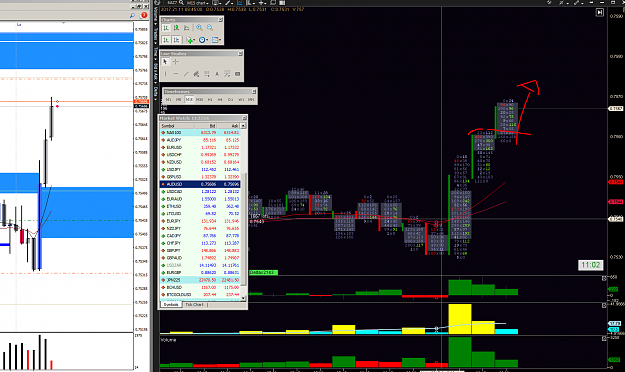Close the Line Studies toolbar panel
The width and height of the screenshot is (625, 372).
[240, 53]
